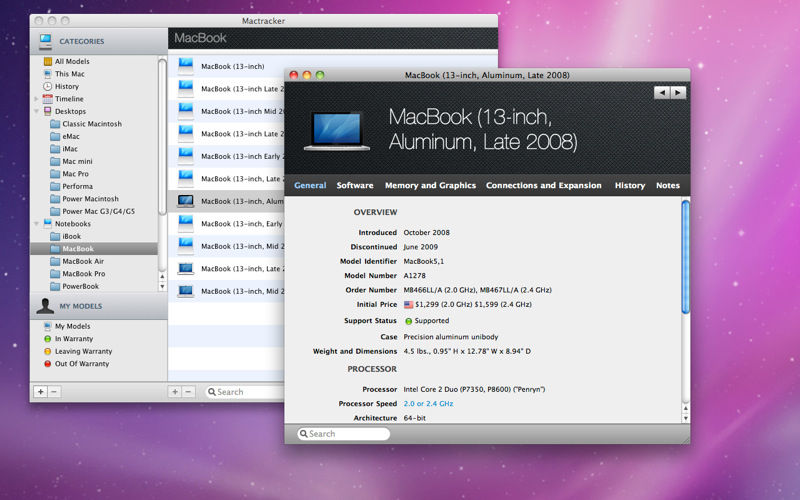
Task: Go to previous model with left arrow
Action: pos(662,93)
